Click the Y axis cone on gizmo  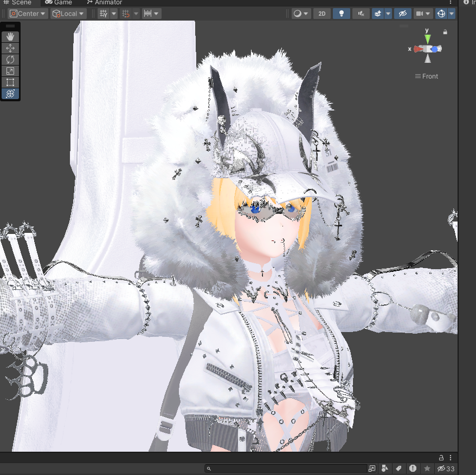click(x=427, y=38)
